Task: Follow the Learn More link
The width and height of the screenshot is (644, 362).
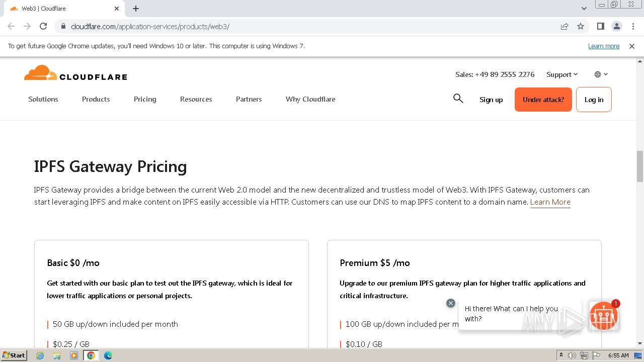Action: pyautogui.click(x=550, y=202)
